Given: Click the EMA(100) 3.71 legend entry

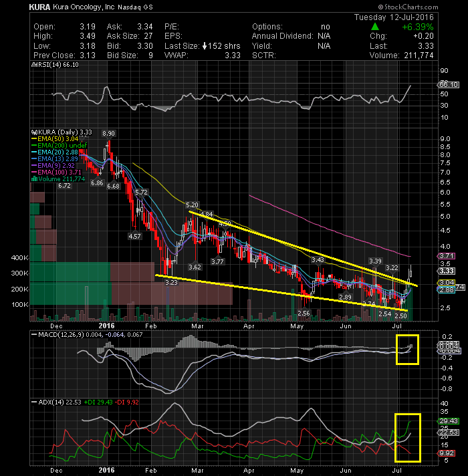Looking at the screenshot, I should (x=56, y=172).
